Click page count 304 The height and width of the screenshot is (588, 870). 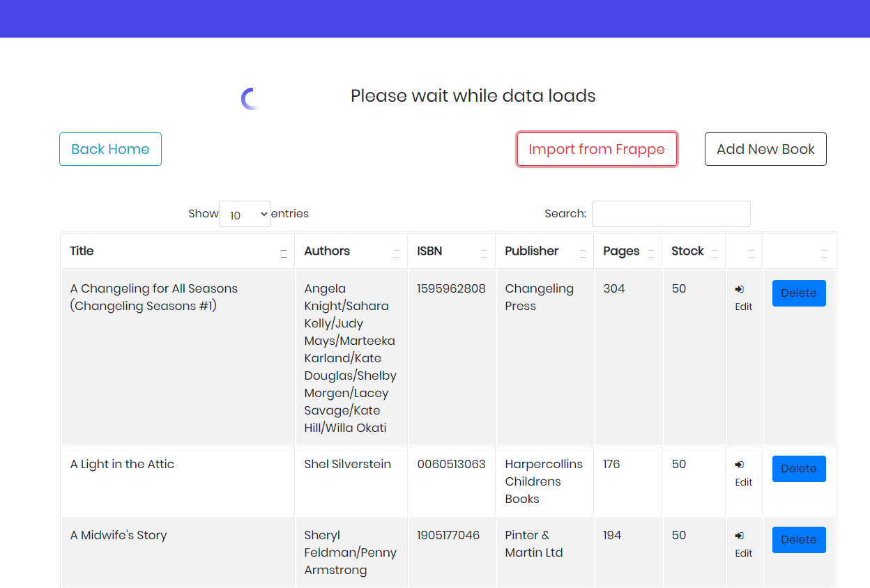click(614, 289)
